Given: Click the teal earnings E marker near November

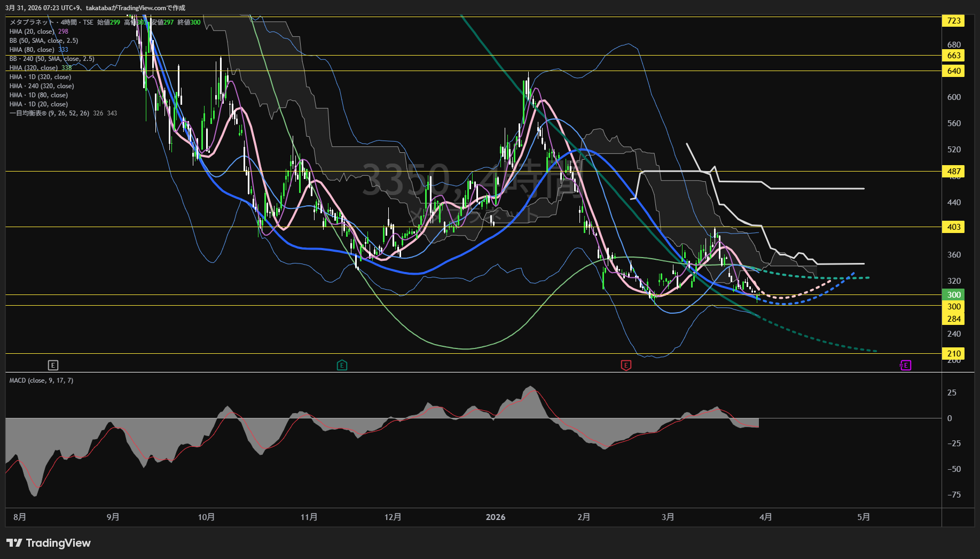Looking at the screenshot, I should tap(342, 366).
